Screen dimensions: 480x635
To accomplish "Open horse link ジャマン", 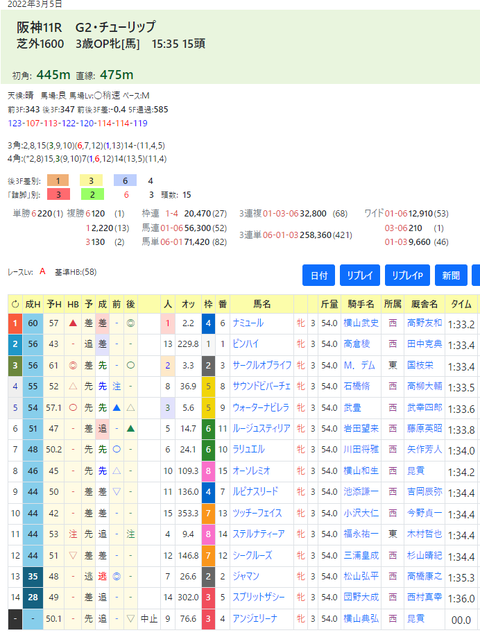I will coord(246,576).
